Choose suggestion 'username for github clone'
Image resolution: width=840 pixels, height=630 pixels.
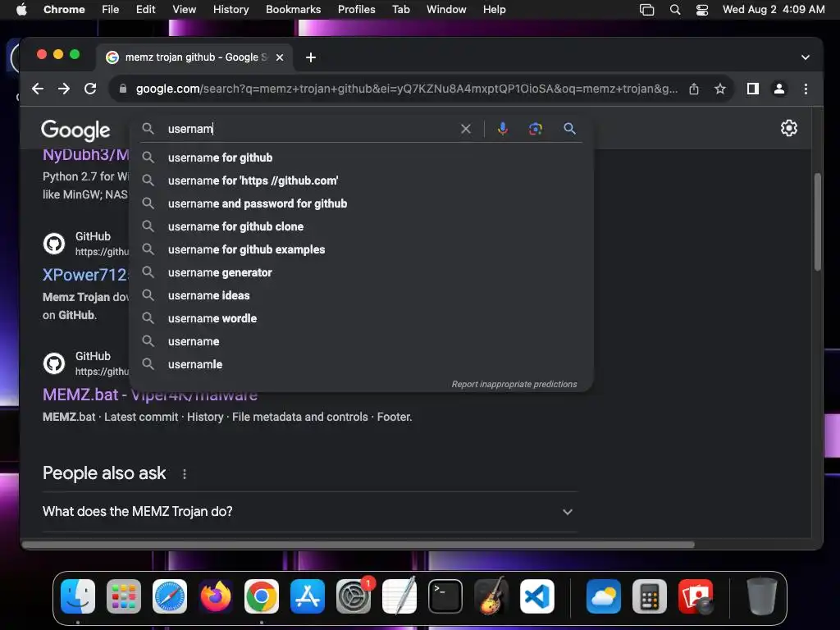click(x=361, y=226)
